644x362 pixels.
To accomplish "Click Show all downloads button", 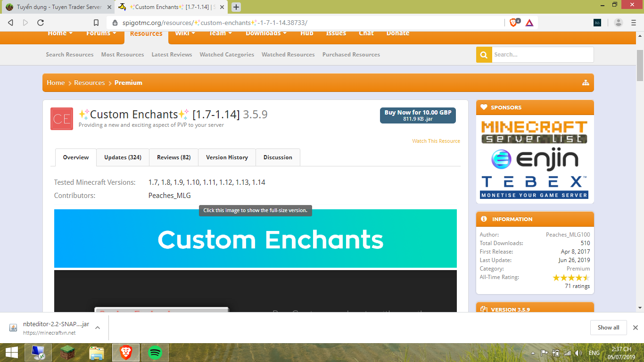I will click(x=608, y=328).
